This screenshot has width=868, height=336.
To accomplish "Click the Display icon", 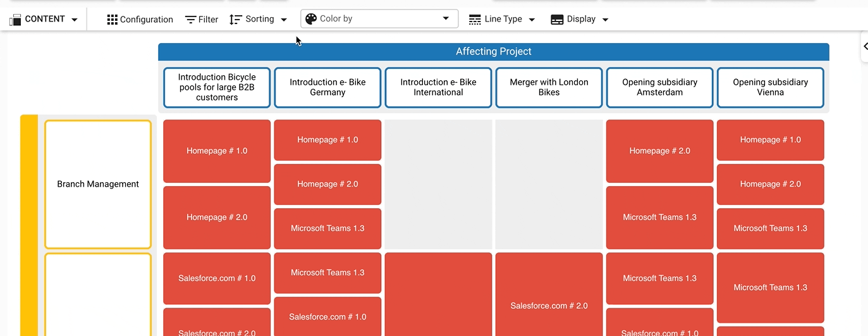I will [557, 20].
